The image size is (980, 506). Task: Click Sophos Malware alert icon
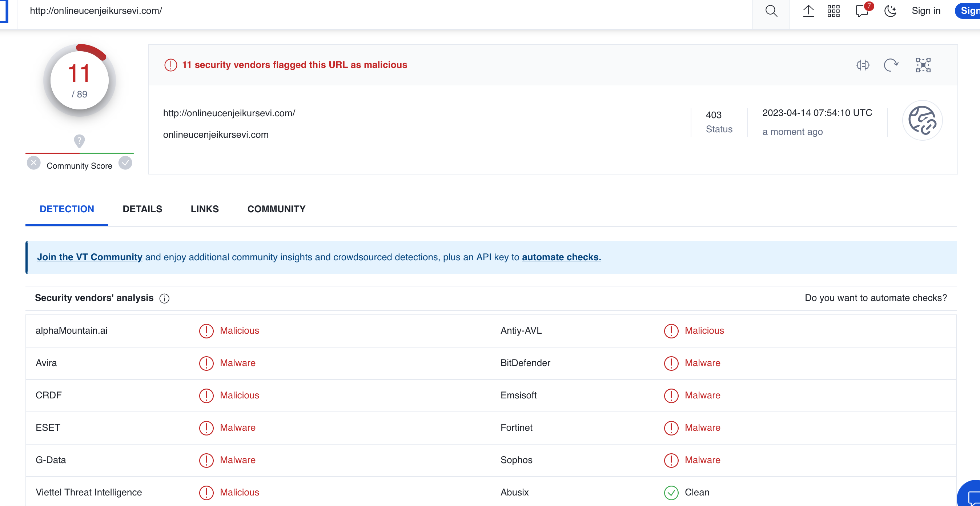[x=671, y=460]
